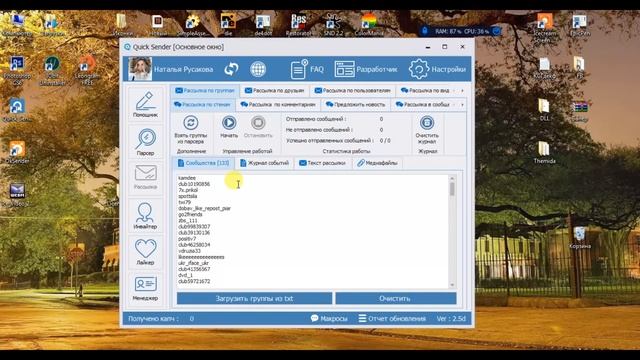Click Загрузить группы из txt button

[x=254, y=298]
